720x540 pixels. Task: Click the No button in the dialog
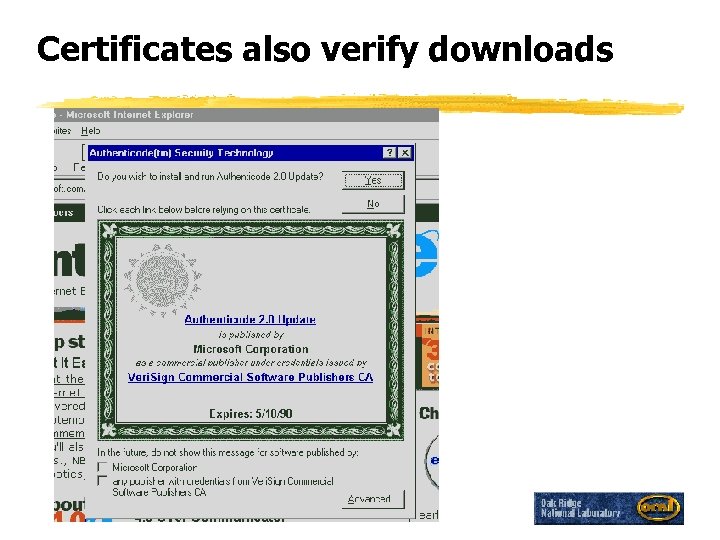(373, 204)
